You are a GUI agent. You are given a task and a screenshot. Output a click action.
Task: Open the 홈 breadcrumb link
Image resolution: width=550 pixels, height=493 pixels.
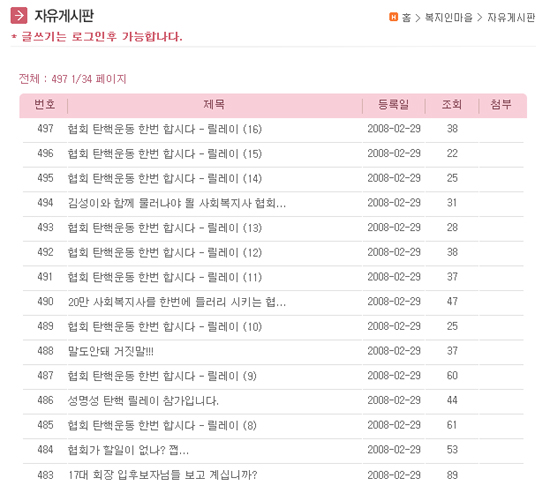pyautogui.click(x=406, y=17)
